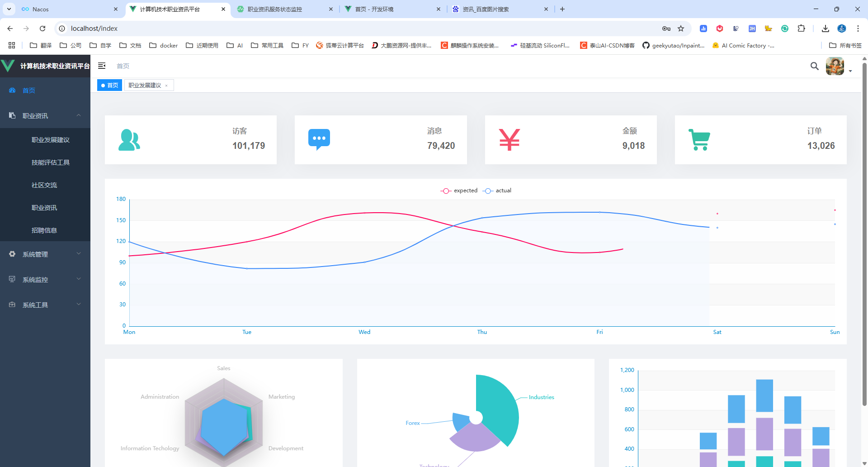Open the user avatar dropdown
This screenshot has width=868, height=467.
(839, 66)
